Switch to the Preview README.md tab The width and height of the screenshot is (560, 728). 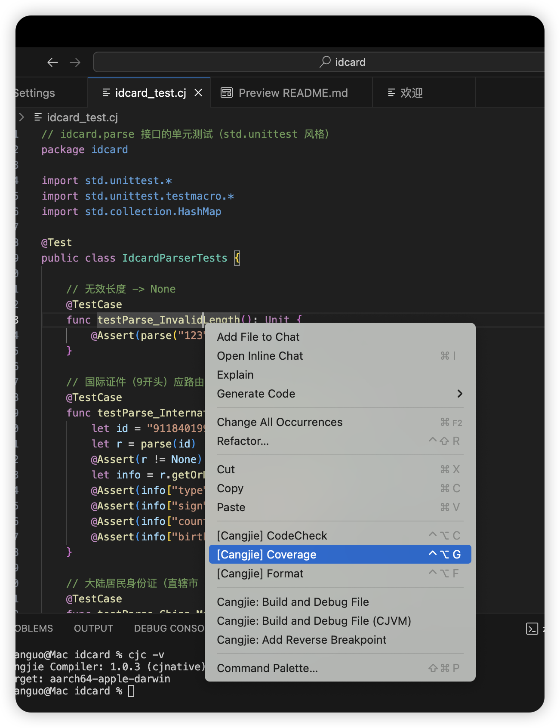(x=292, y=93)
